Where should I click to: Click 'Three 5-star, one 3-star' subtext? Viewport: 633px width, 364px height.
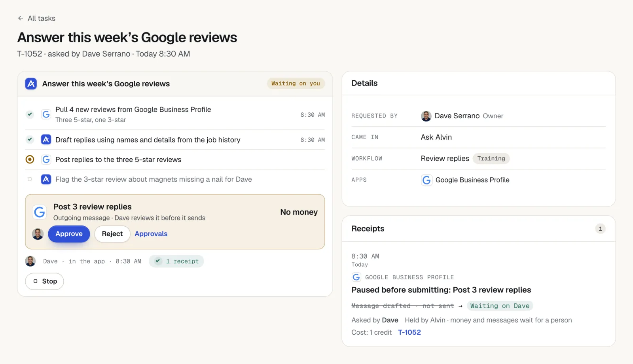tap(91, 120)
